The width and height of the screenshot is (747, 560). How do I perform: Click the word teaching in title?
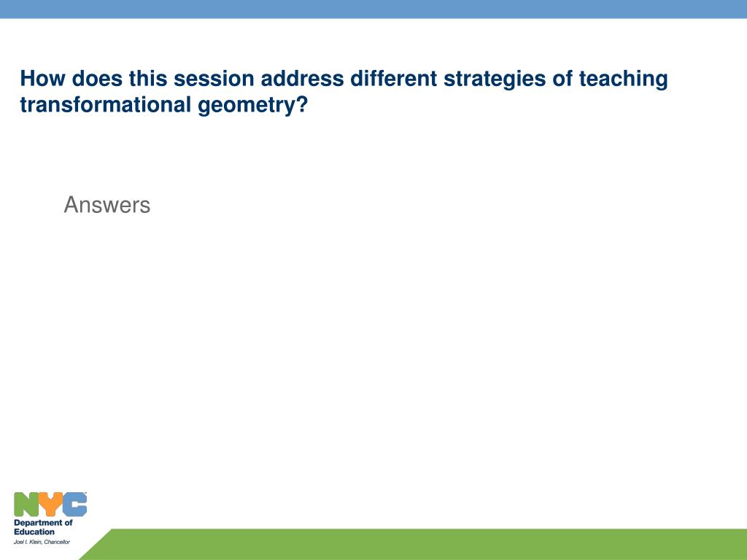(623, 79)
